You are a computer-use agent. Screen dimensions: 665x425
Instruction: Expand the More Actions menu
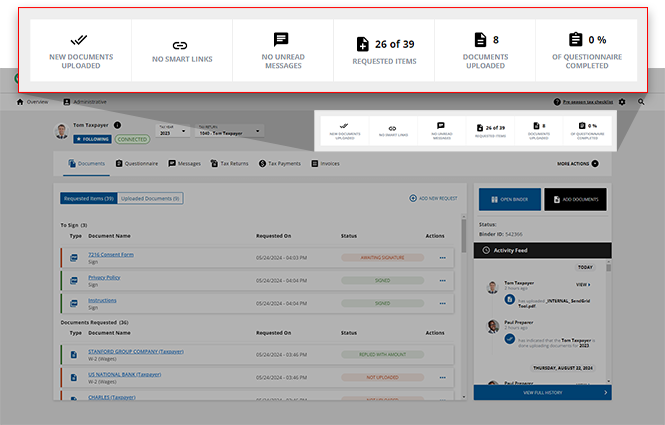point(578,164)
